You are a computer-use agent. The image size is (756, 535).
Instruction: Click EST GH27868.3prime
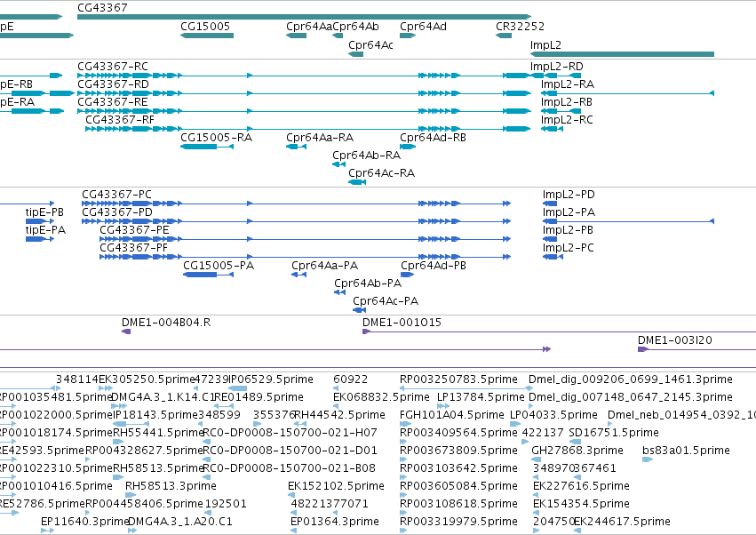(x=536, y=459)
